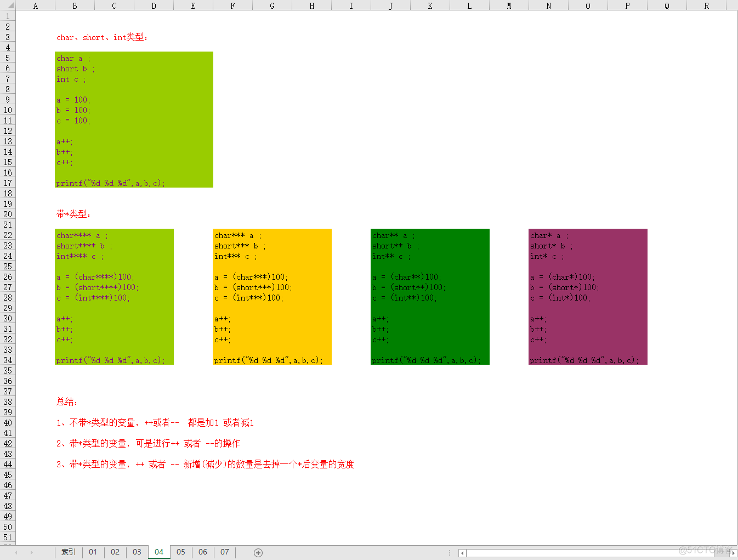
Task: Click the 'a = (char*)100;' cell
Action: click(563, 277)
